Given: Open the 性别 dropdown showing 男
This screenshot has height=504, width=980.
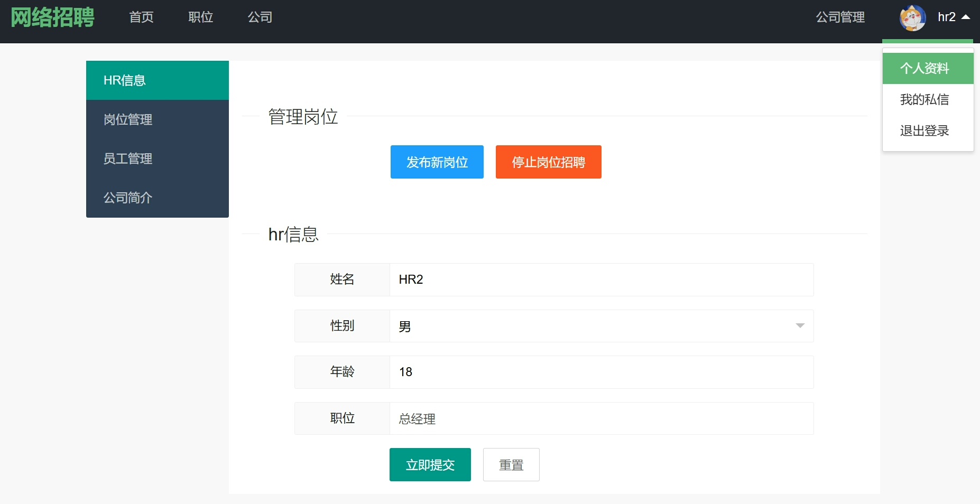Looking at the screenshot, I should [x=602, y=326].
